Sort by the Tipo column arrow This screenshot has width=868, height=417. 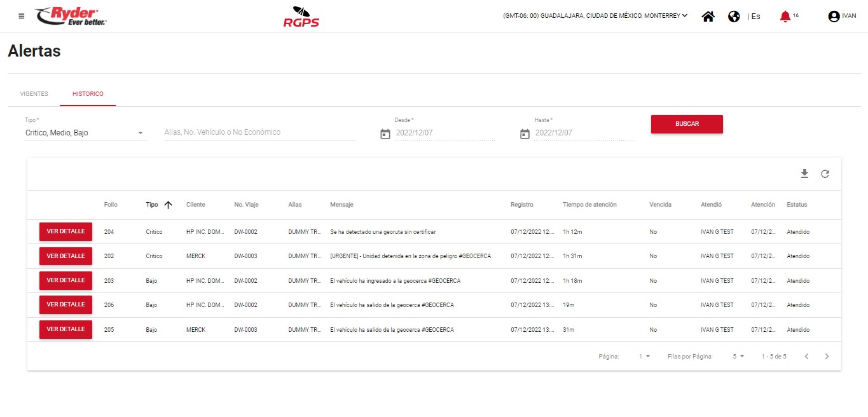[168, 205]
